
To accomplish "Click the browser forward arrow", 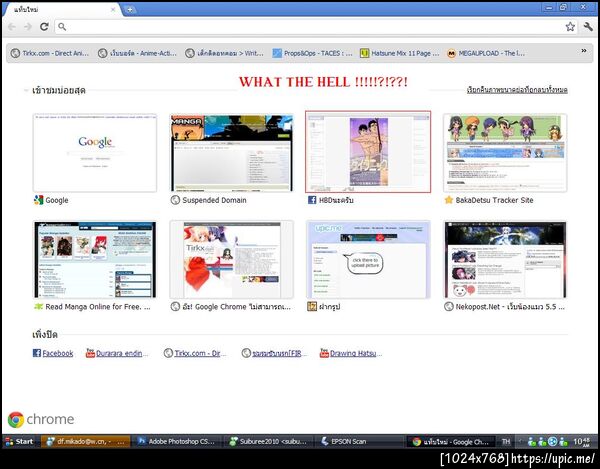I will tap(28, 27).
